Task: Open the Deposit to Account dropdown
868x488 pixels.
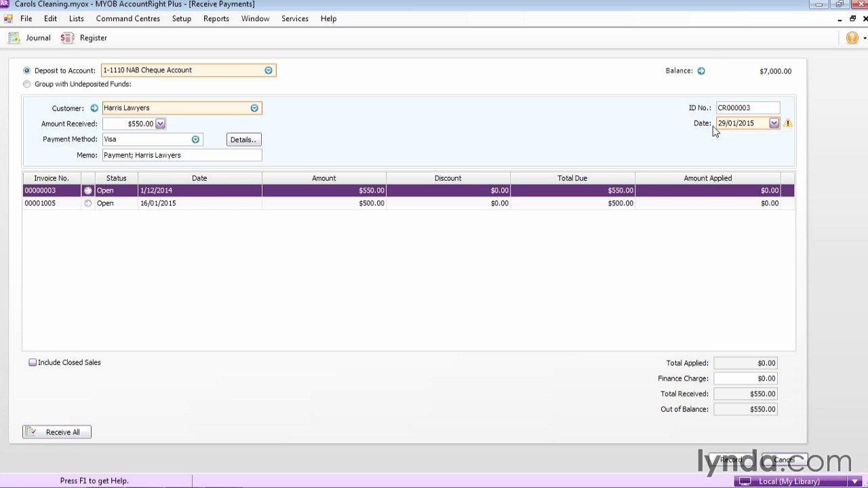Action: point(269,70)
